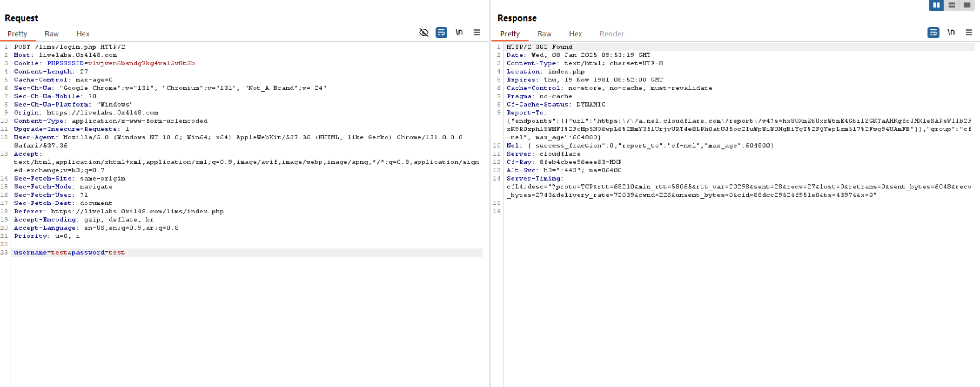The width and height of the screenshot is (980, 387).
Task: Click the response Content-Type header line
Action: tap(585, 63)
